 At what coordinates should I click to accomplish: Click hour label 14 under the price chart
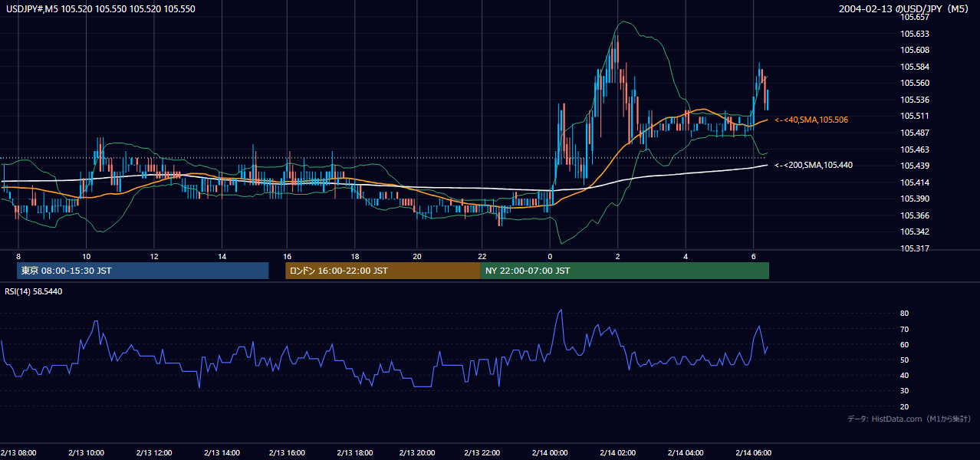point(222,256)
